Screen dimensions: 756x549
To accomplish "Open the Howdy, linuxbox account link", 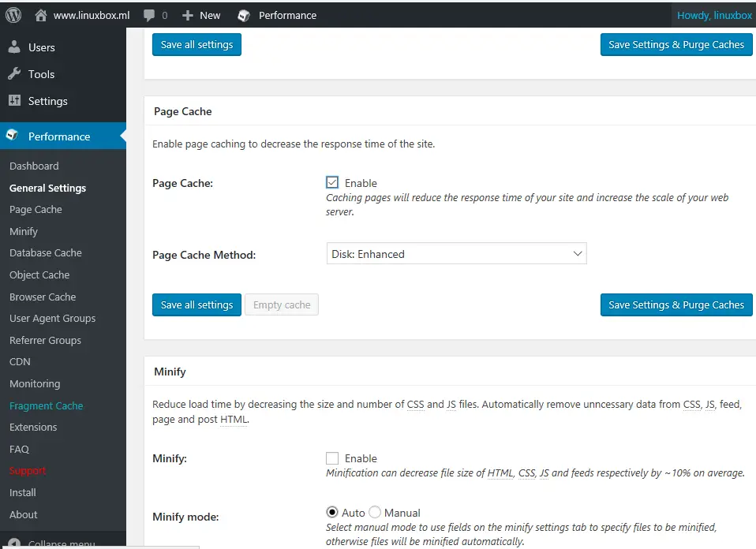I will coord(713,14).
